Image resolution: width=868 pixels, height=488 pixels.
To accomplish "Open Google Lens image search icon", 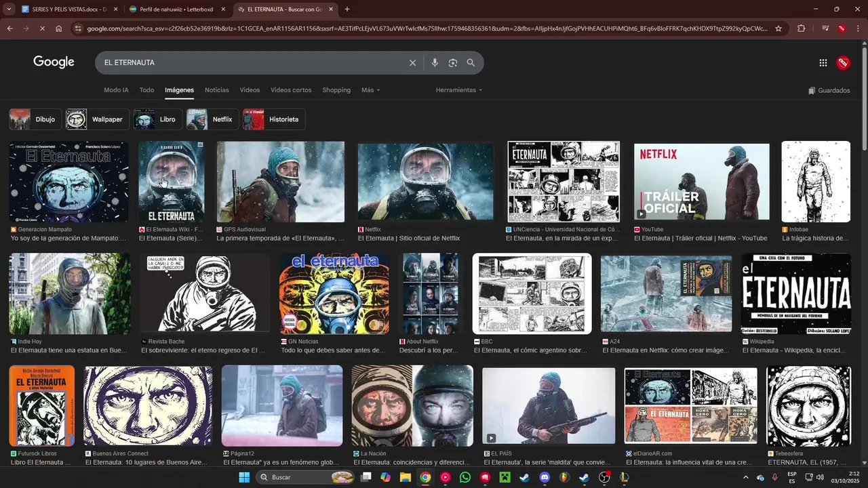I will [x=453, y=62].
